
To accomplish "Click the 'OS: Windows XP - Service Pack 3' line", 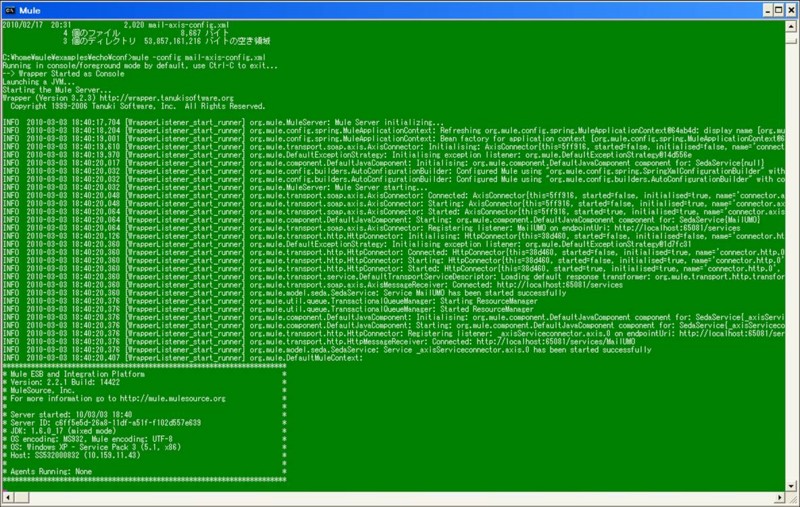I will [x=95, y=447].
